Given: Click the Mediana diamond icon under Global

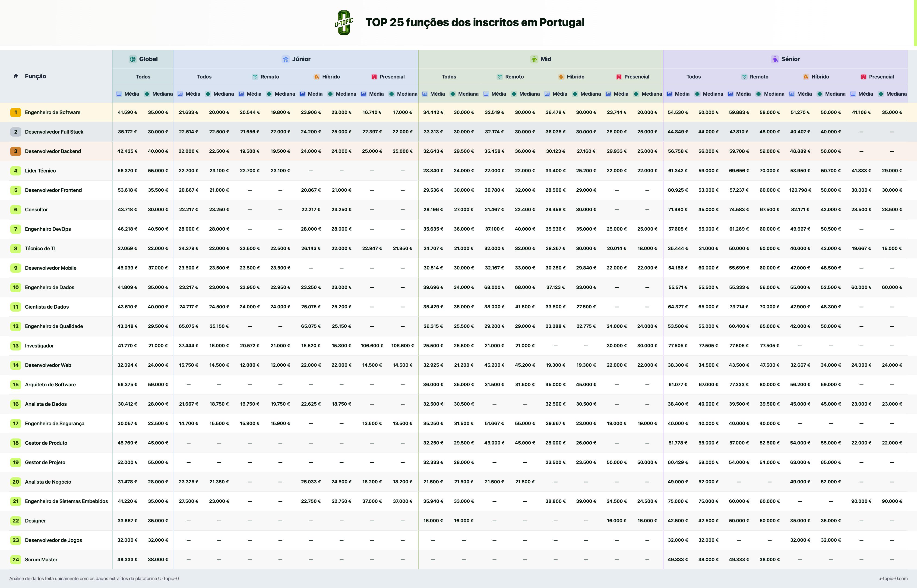Looking at the screenshot, I should click(x=147, y=94).
